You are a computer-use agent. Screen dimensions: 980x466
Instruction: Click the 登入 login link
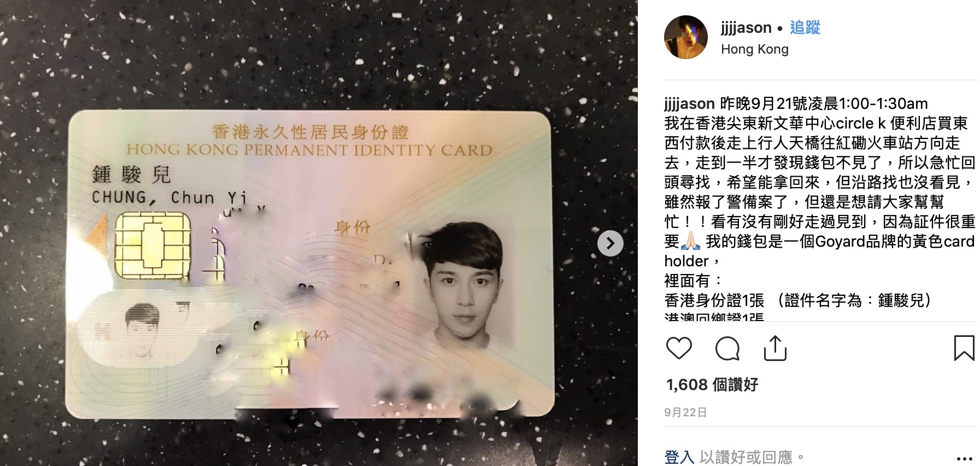click(679, 457)
